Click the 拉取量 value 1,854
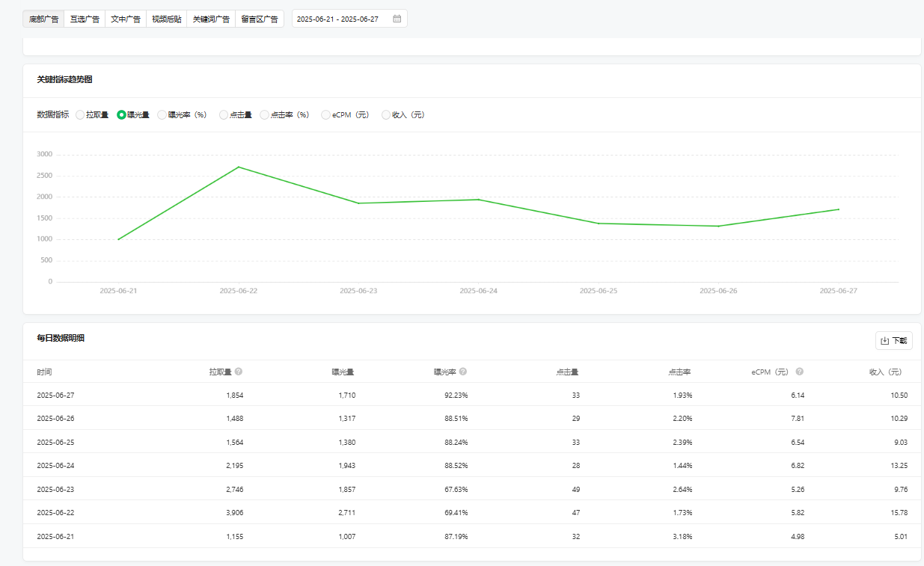The image size is (924, 566). pos(234,395)
